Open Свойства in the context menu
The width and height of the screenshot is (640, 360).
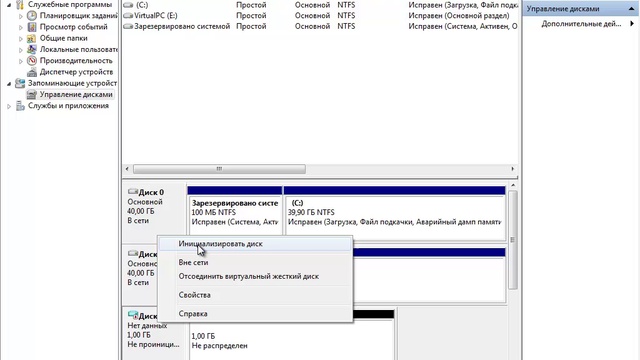[194, 295]
